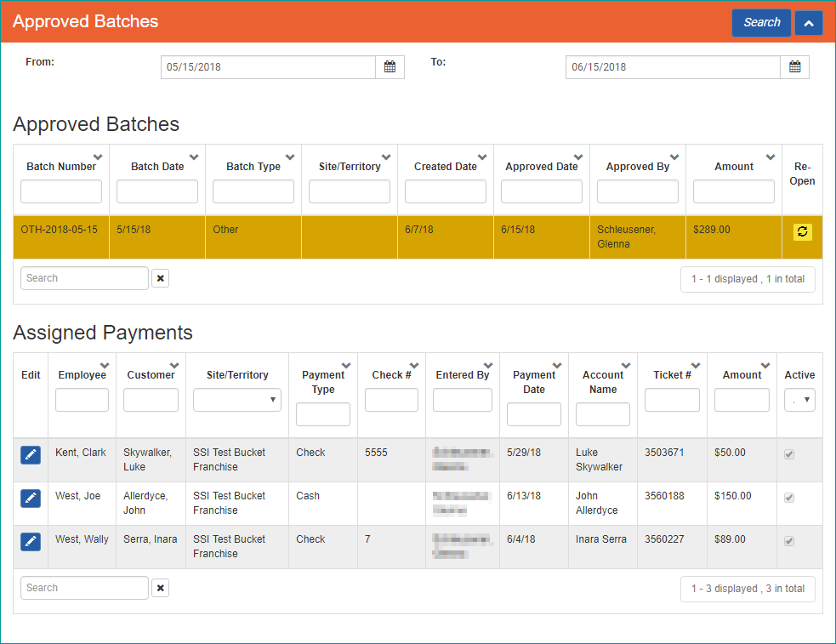This screenshot has height=644, width=836.
Task: Type in the Employee filter field
Action: pyautogui.click(x=82, y=398)
